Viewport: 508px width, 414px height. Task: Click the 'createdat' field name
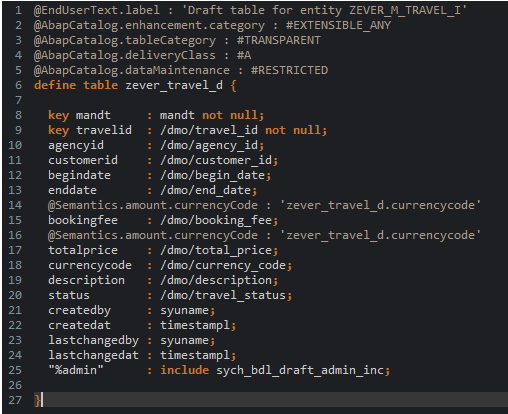pos(79,325)
